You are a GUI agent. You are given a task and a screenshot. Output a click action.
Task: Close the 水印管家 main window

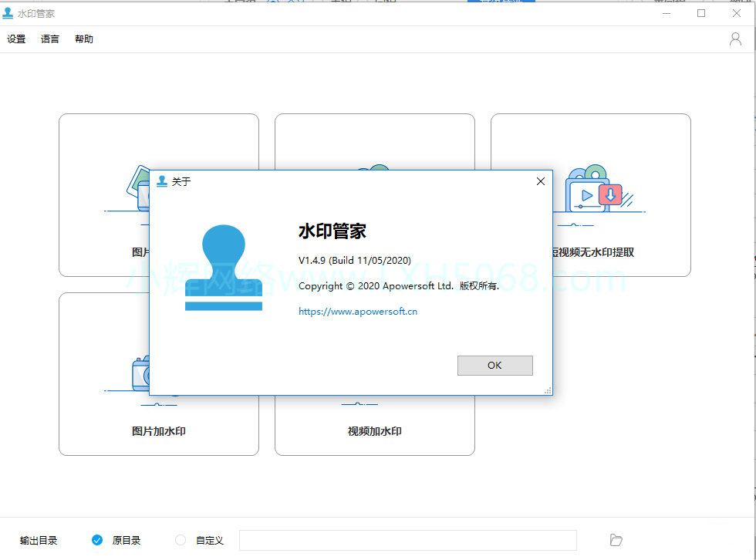pos(736,13)
